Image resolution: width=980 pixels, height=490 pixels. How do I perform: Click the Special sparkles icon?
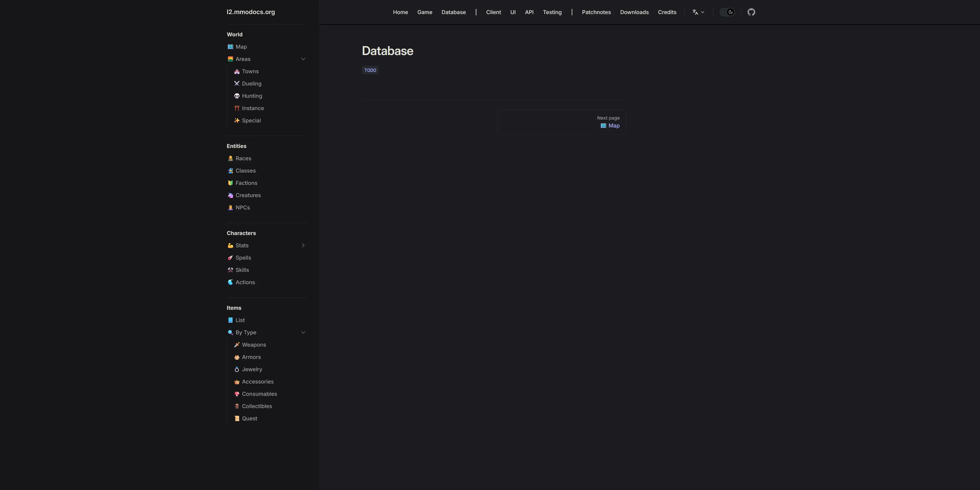point(237,121)
